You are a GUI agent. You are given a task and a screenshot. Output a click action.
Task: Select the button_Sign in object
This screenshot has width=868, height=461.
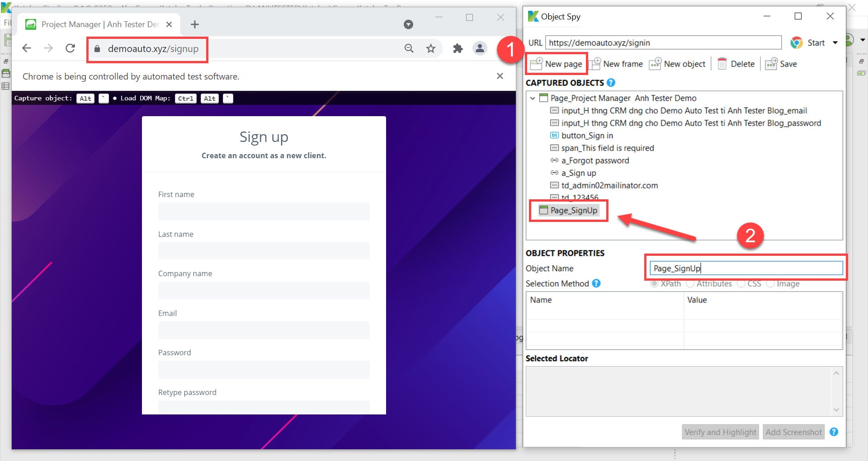tap(582, 136)
